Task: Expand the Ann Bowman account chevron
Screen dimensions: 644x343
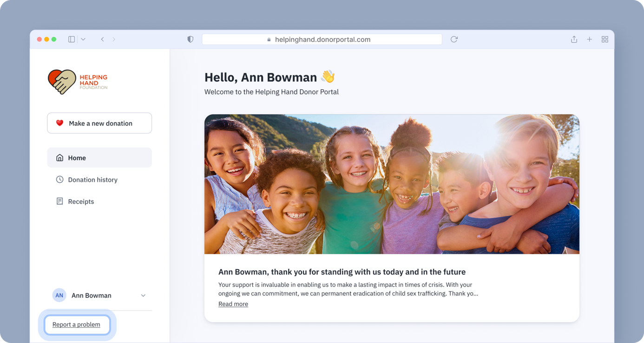Action: 143,296
